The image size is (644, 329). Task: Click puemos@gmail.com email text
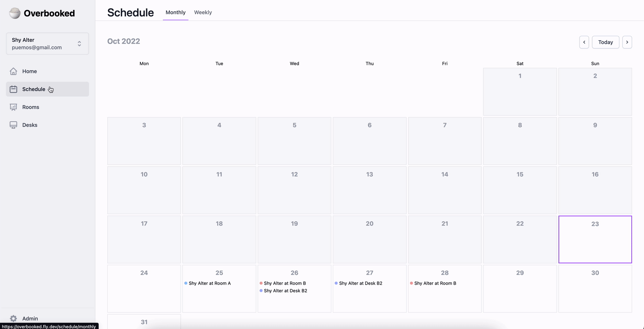coord(37,47)
